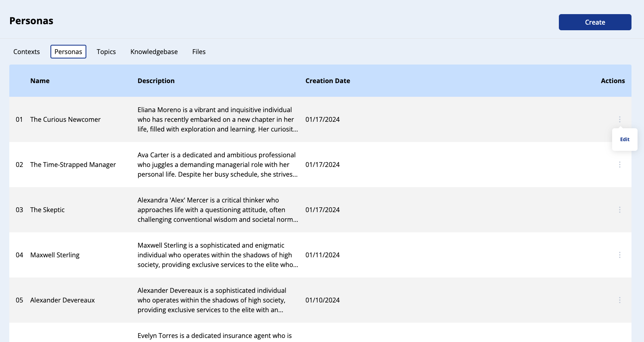Click the Name column header
Image resolution: width=644 pixels, height=342 pixels.
pos(40,81)
